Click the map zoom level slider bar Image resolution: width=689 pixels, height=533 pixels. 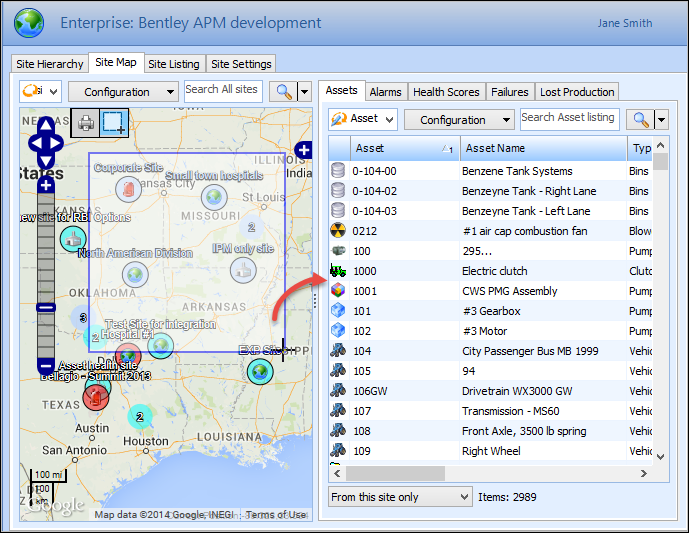45,248
